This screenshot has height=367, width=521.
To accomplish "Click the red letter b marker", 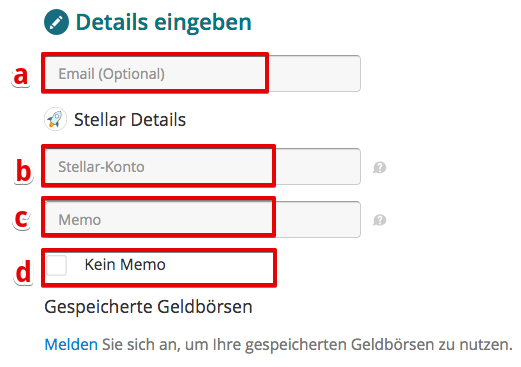I will point(24,171).
